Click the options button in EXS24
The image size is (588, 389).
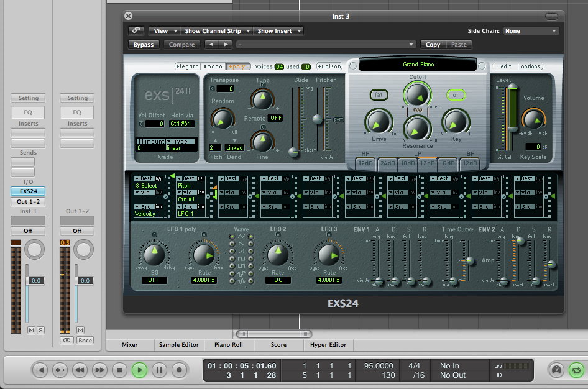(x=530, y=66)
